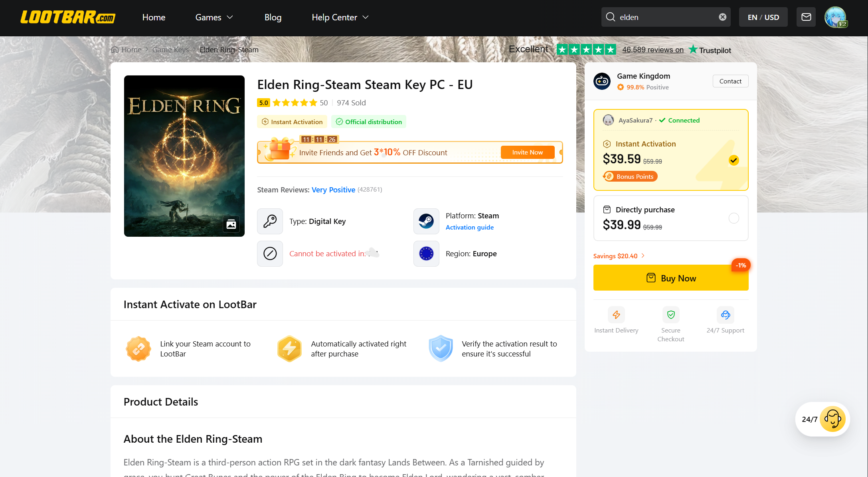
Task: Click the Bonus Points badge
Action: (630, 176)
